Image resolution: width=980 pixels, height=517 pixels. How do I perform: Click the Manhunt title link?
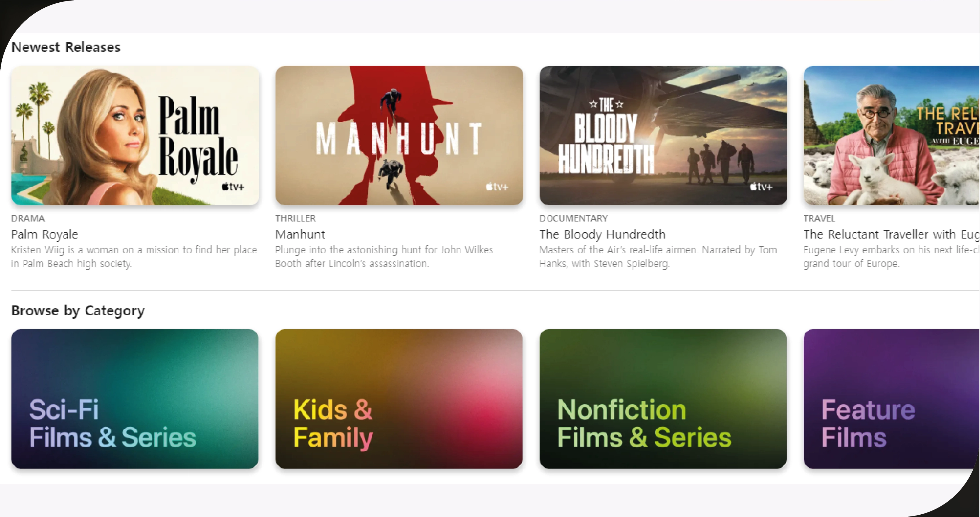(x=300, y=234)
